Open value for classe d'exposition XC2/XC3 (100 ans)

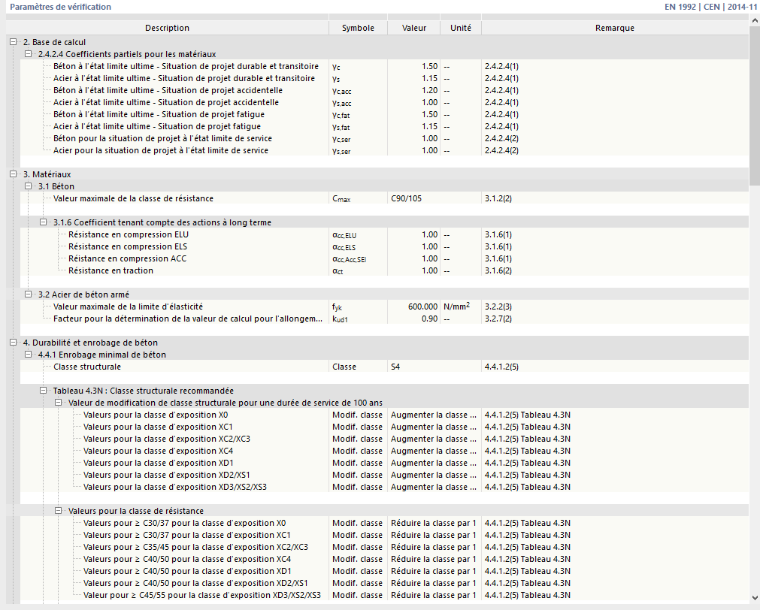pyautogui.click(x=434, y=439)
